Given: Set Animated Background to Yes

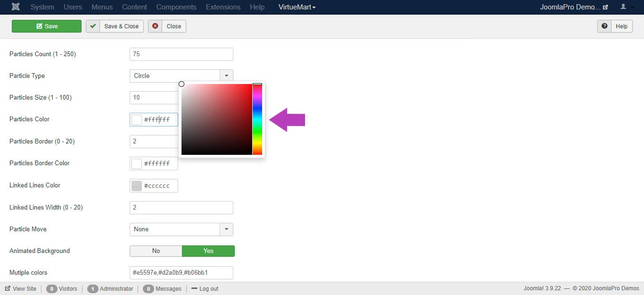Looking at the screenshot, I should point(208,251).
